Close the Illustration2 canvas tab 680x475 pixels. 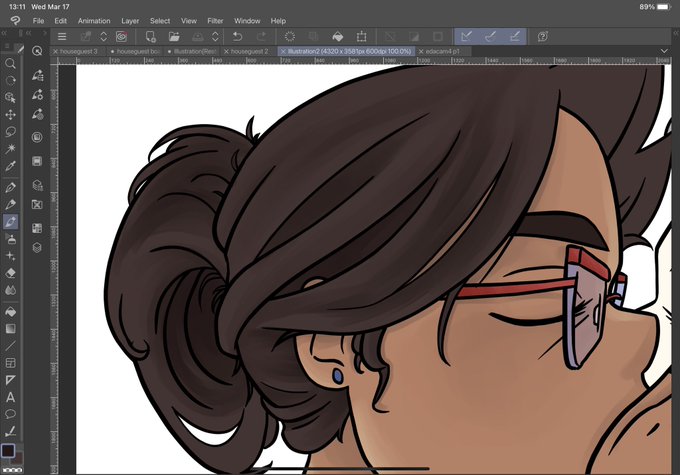(283, 51)
